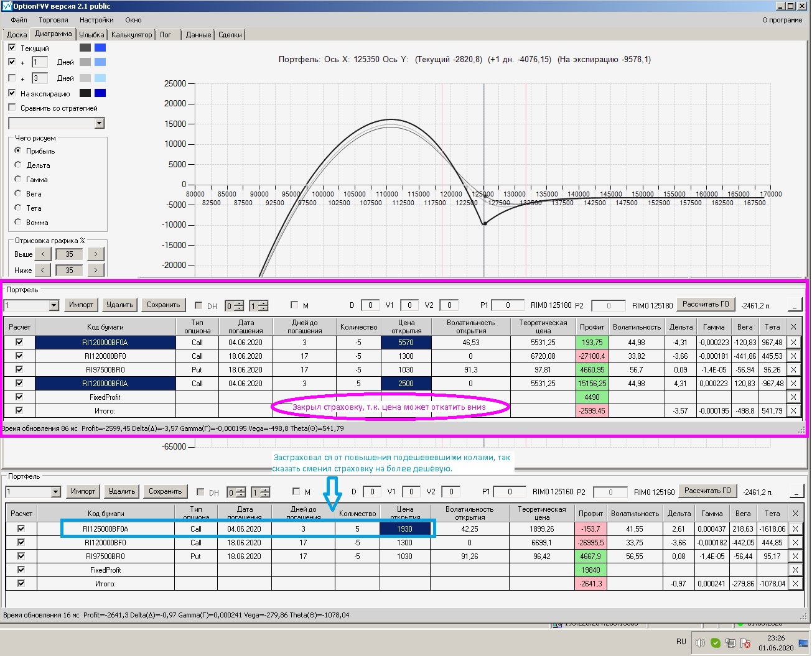Delete the Call row priced 5570 using X
812x656 pixels.
coord(793,343)
